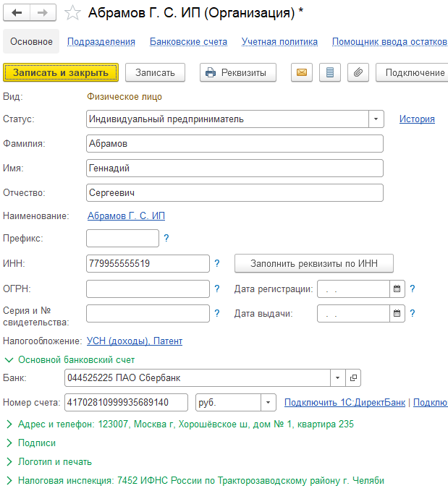This screenshot has width=448, height=491.
Task: Open the Статус dropdown arrow
Action: 376,119
